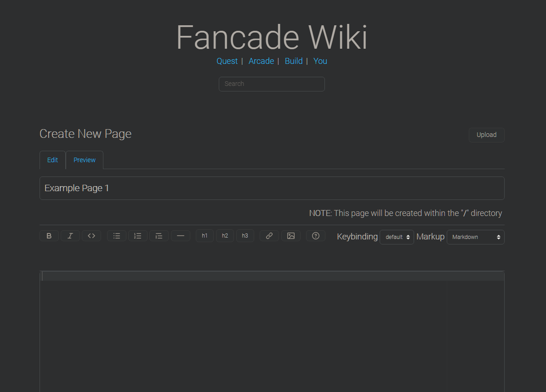Add a blockquote indent
The image size is (546, 392).
(159, 236)
